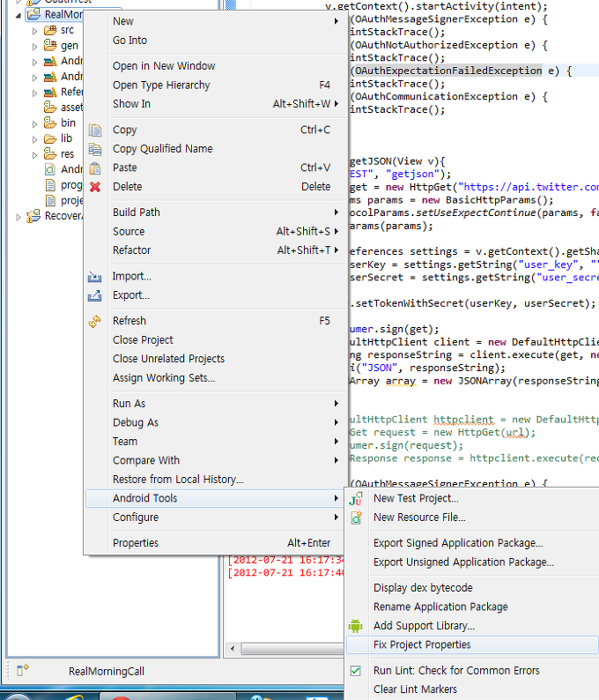Click the lib folder icon
599x700 pixels.
[50, 138]
